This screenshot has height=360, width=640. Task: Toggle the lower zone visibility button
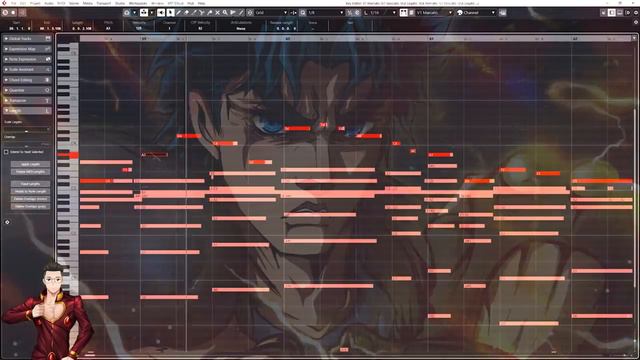coord(620,13)
